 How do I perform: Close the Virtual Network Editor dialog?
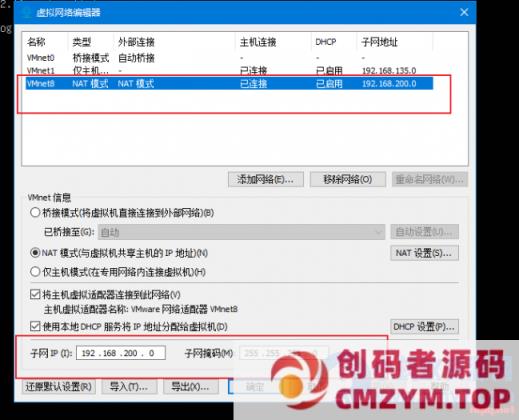pos(464,13)
